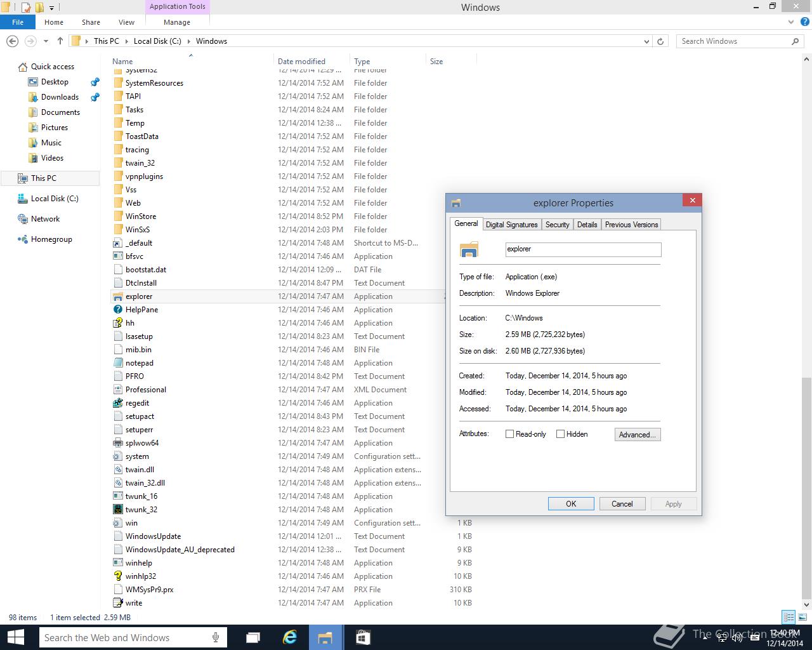Check the Read-only attribute
The image size is (812, 650).
pos(509,434)
